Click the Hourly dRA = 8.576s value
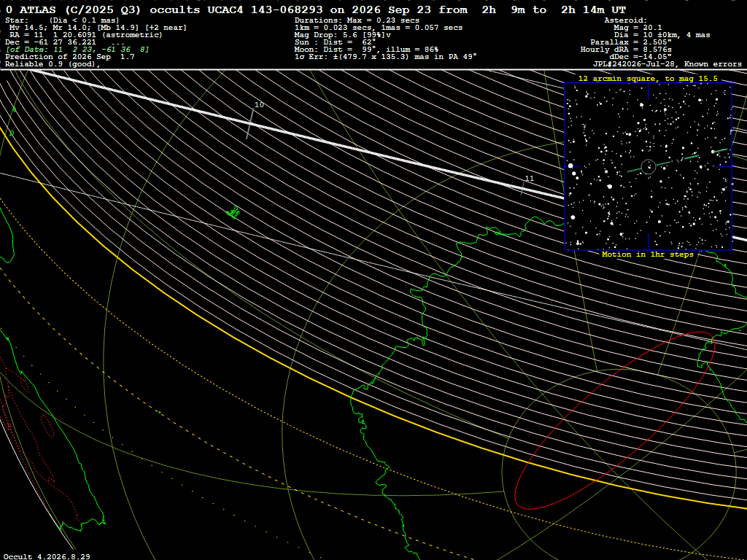This screenshot has height=560, width=747. click(626, 50)
